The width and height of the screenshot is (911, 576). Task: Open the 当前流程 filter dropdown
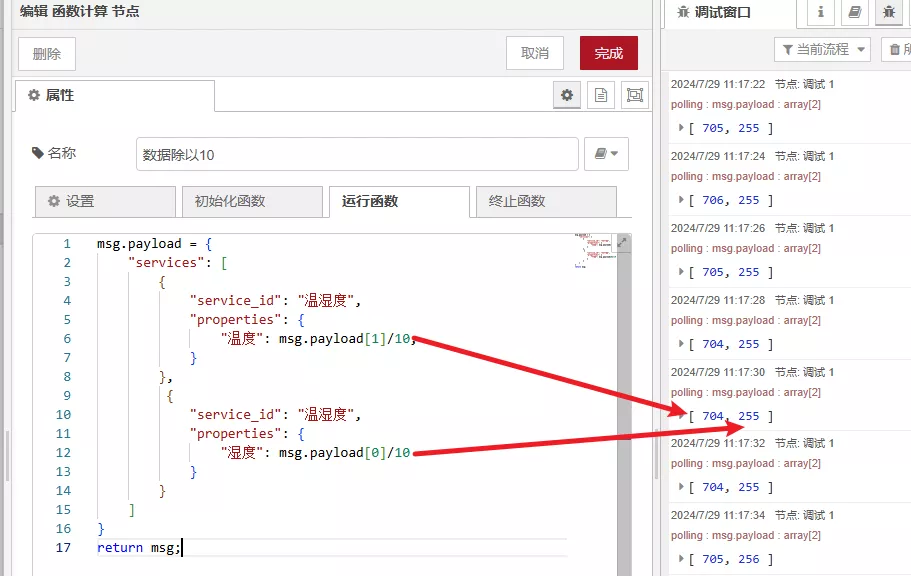(x=822, y=49)
